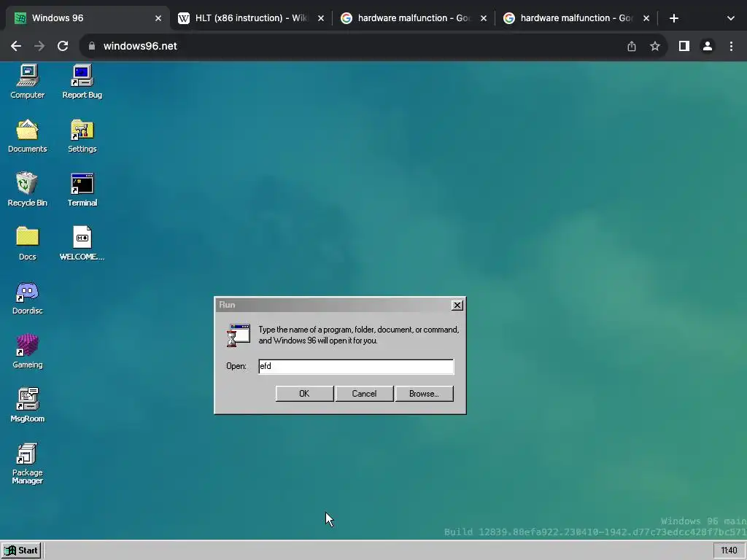Reload the windows96.net page
Image resolution: width=747 pixels, height=560 pixels.
[x=63, y=46]
